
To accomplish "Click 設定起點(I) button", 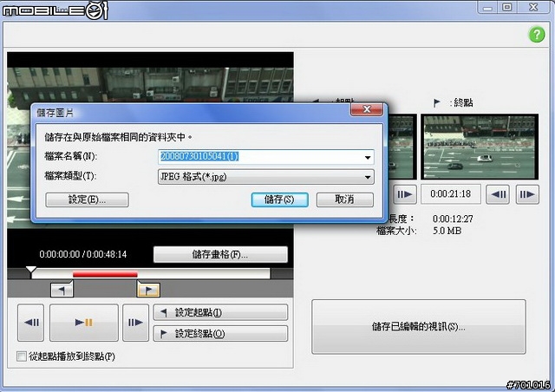I will click(220, 313).
